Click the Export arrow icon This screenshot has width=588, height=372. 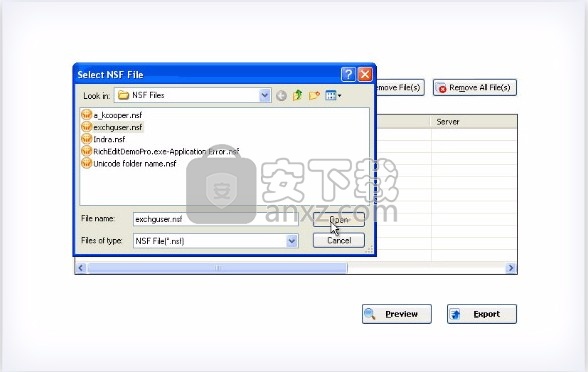click(x=455, y=314)
